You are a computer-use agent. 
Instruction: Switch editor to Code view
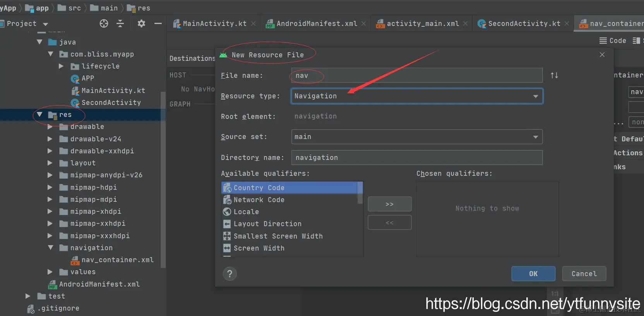click(613, 41)
